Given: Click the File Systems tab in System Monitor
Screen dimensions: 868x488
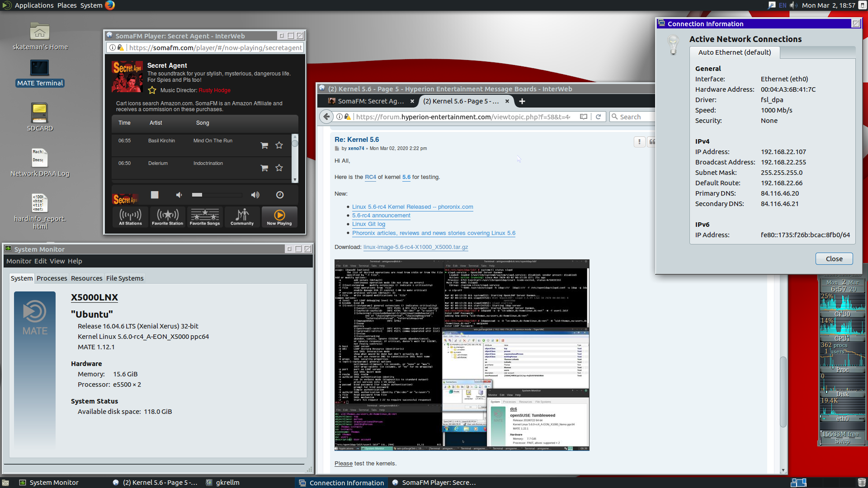Looking at the screenshot, I should (124, 278).
